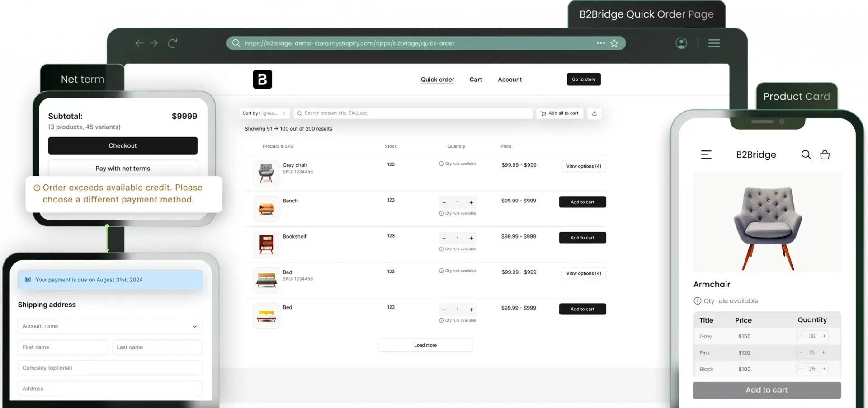
Task: Open View options (4) for Grey chair
Action: click(584, 166)
